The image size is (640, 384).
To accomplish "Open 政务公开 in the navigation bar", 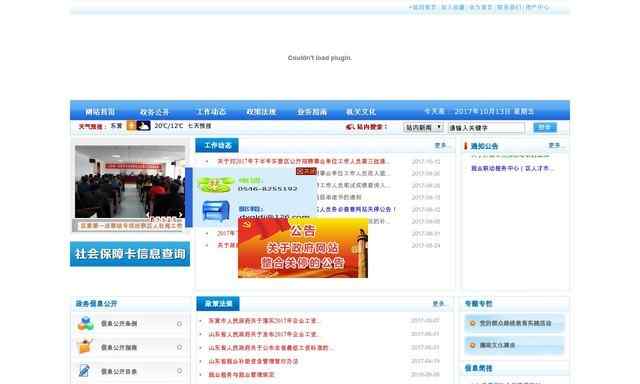I will (x=154, y=112).
